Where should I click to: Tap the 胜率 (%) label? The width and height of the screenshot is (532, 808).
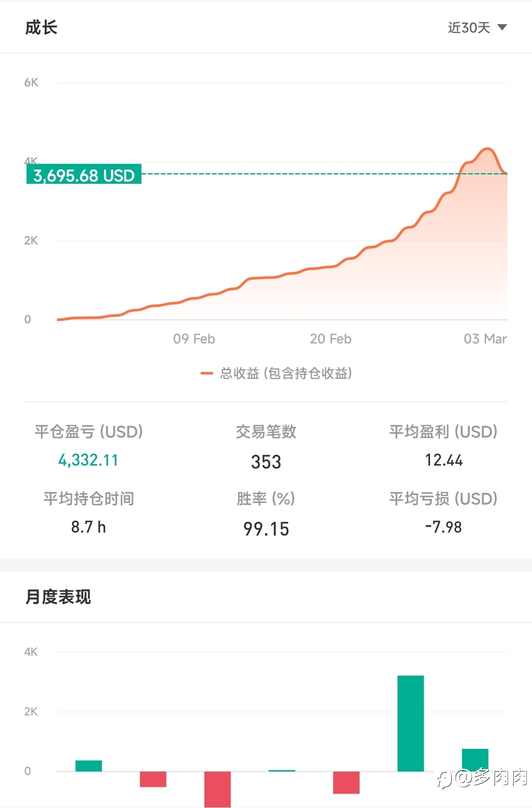pos(266,499)
